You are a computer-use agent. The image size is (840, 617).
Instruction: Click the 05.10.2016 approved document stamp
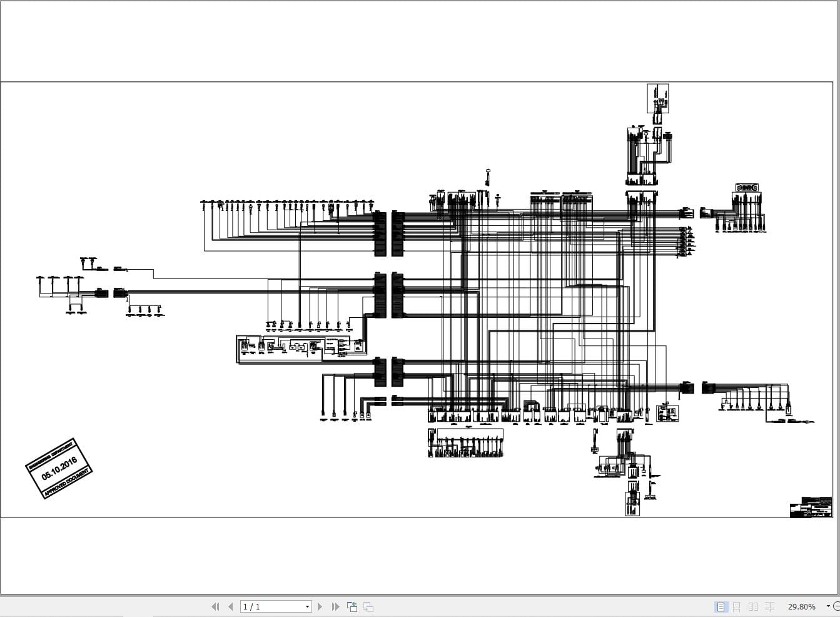coord(59,468)
